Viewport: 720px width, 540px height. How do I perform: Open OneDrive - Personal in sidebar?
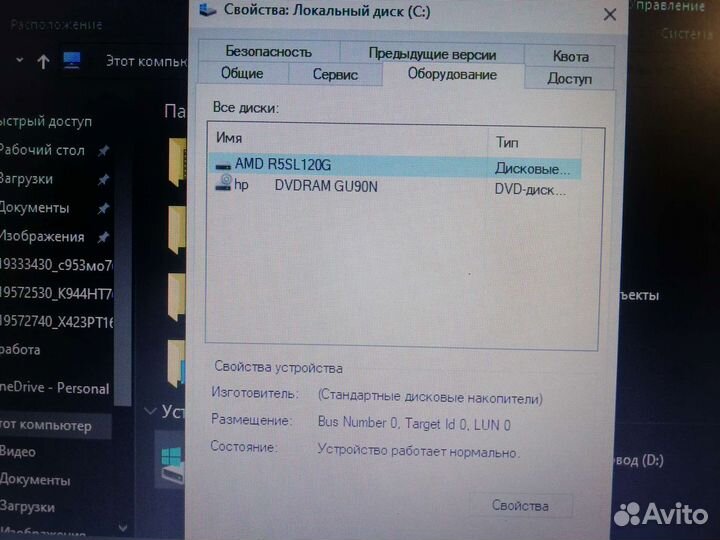55,388
